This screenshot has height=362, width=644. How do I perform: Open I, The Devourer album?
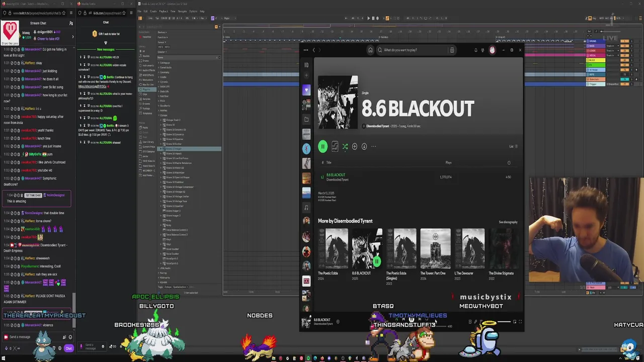pos(469,248)
